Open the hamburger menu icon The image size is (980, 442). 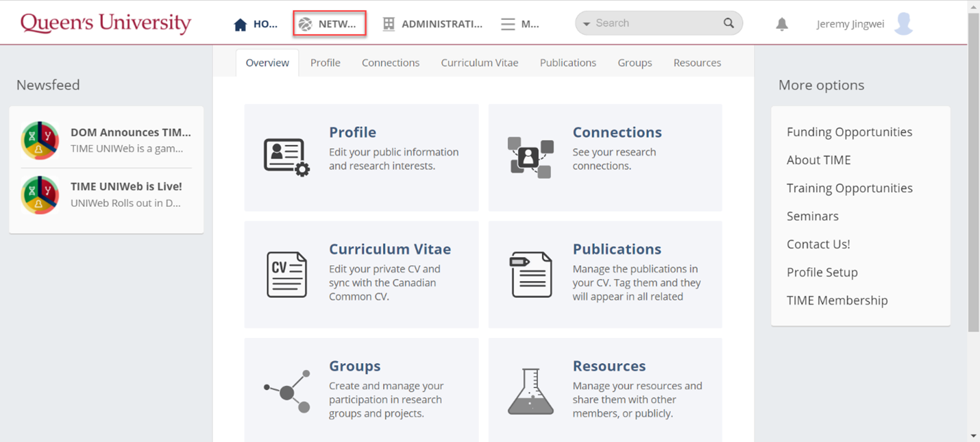coord(508,24)
